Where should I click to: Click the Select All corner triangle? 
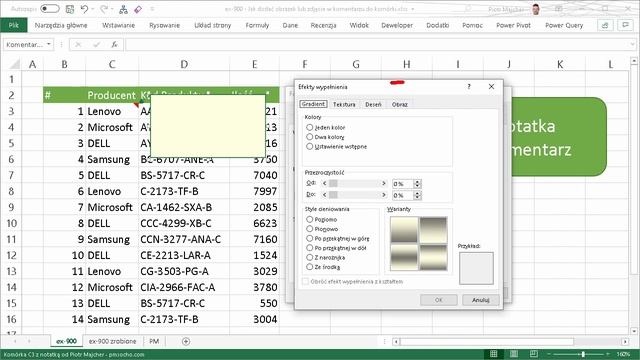[14, 64]
